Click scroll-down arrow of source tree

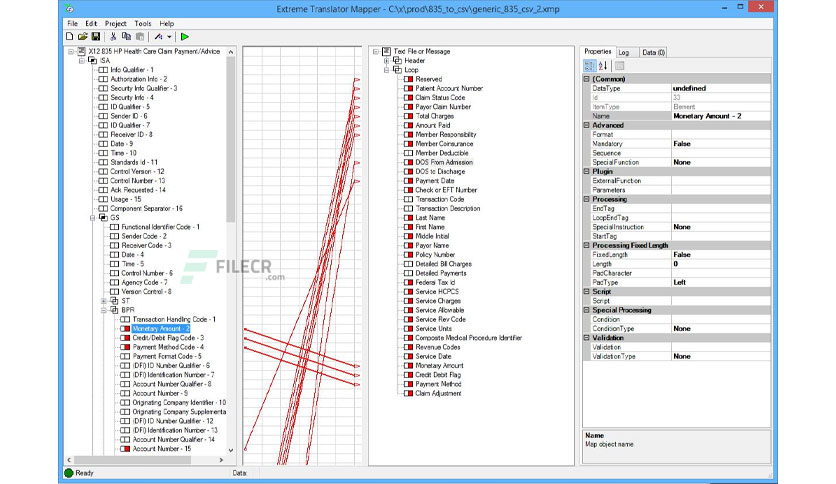[x=230, y=450]
